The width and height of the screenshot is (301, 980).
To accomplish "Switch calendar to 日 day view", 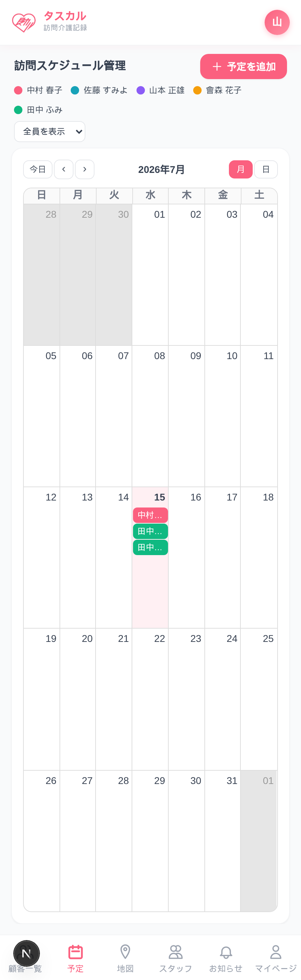I will point(266,169).
